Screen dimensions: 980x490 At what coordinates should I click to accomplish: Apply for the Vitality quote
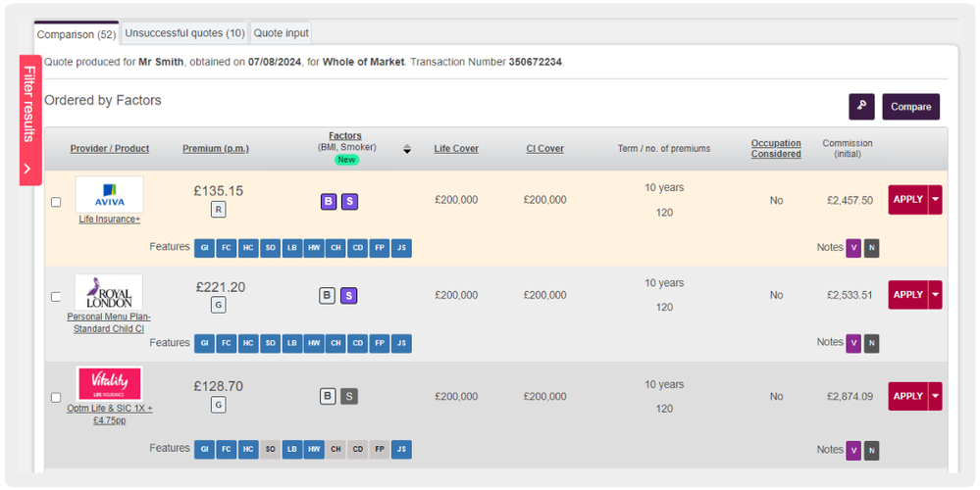(x=908, y=396)
